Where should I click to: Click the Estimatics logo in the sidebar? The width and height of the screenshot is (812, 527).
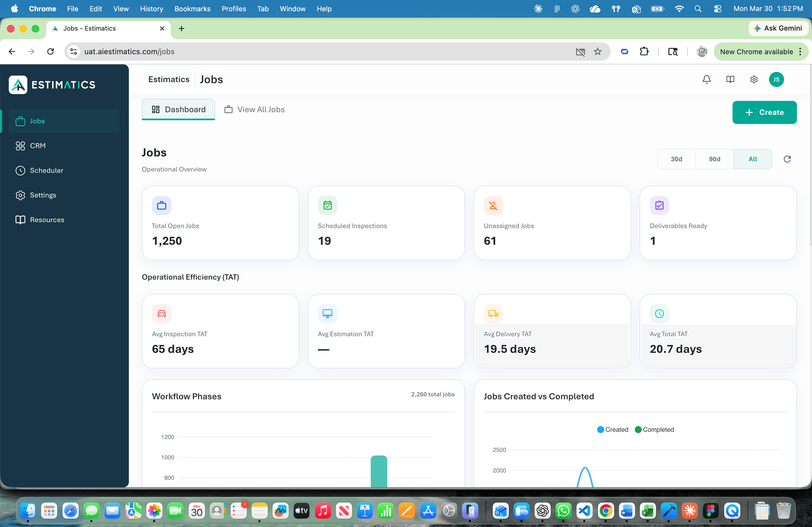click(x=52, y=85)
